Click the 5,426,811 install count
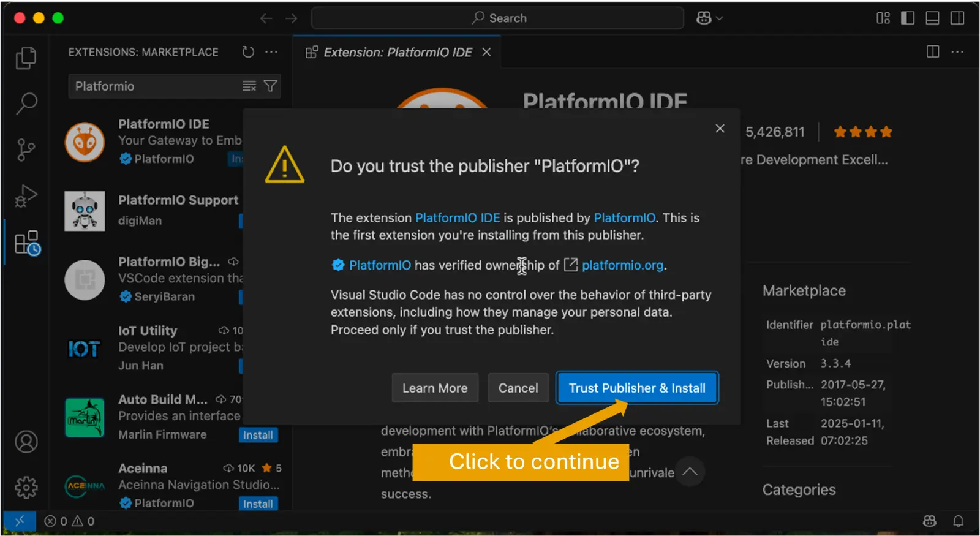The image size is (980, 536). click(775, 132)
